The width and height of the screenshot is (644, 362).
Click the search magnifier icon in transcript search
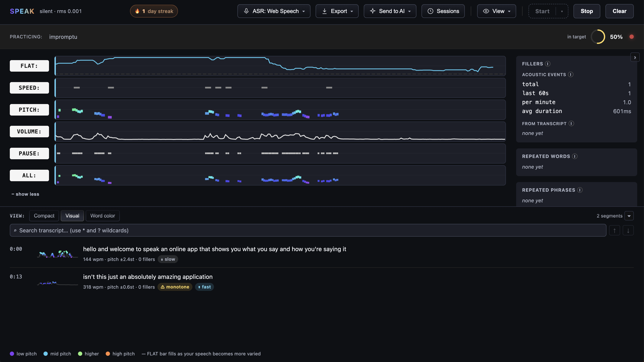pyautogui.click(x=15, y=230)
